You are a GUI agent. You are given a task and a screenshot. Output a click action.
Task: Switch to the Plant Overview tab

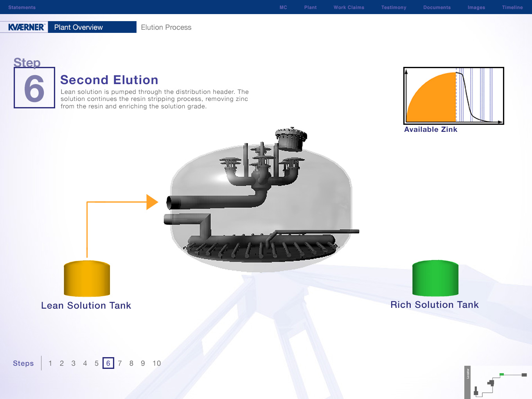pos(79,27)
